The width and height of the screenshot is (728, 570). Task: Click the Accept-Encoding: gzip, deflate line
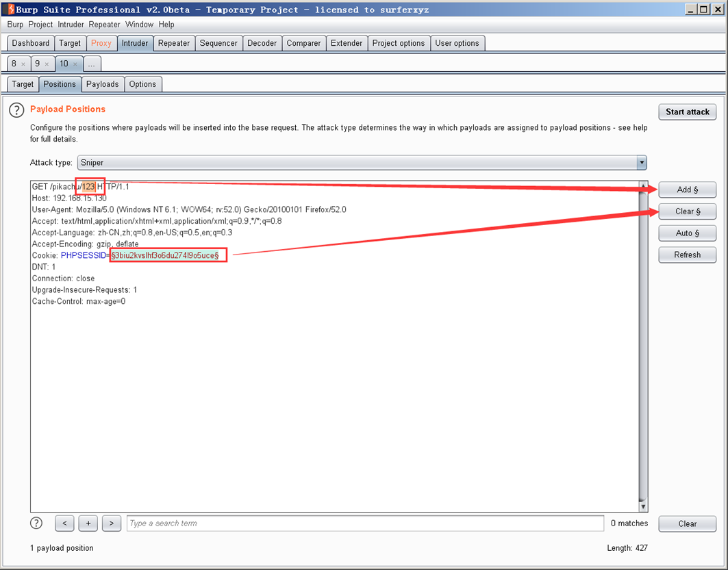click(x=86, y=244)
